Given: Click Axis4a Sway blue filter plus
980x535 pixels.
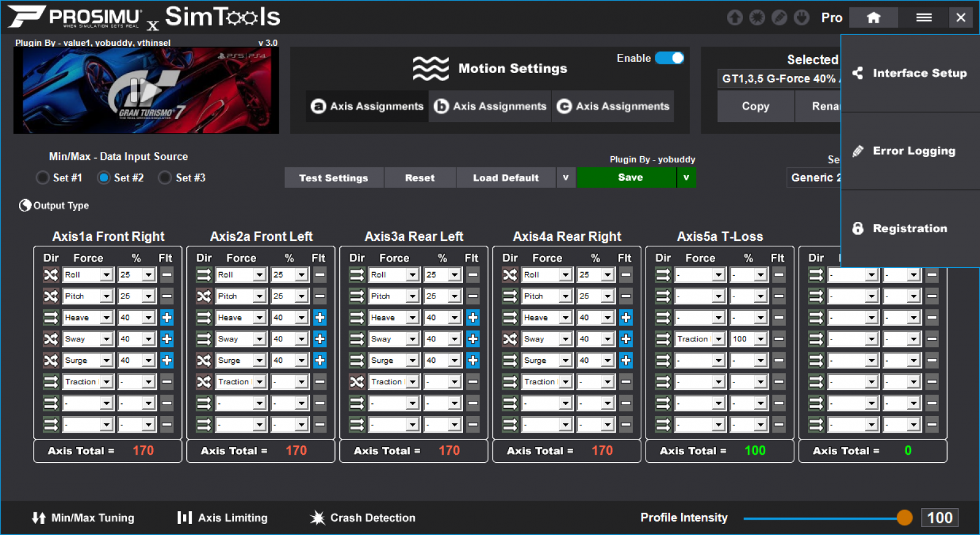Looking at the screenshot, I should click(625, 339).
